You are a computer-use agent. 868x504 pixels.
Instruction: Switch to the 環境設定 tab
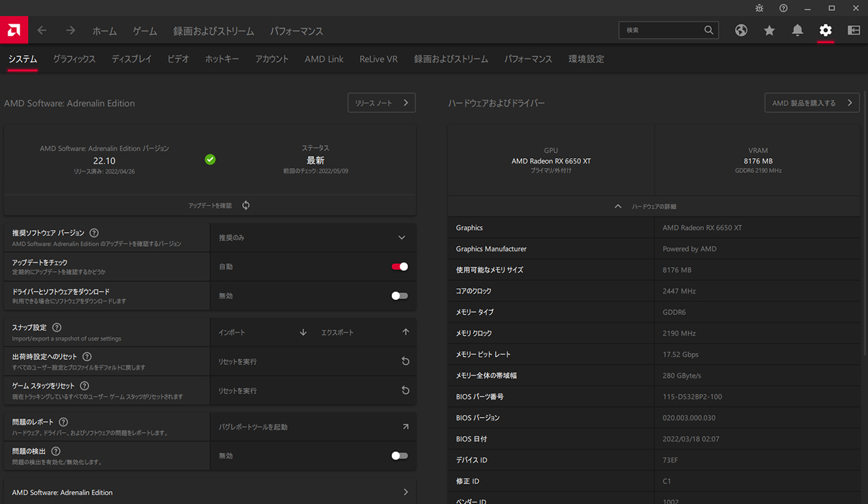tap(586, 59)
